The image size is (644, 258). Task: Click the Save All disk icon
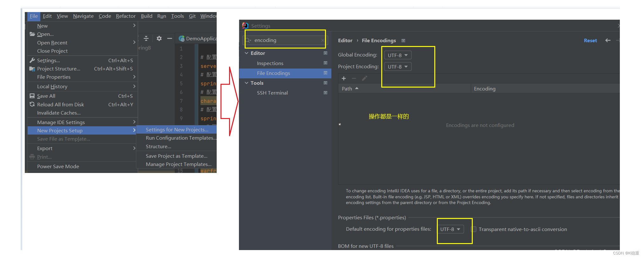tap(32, 96)
